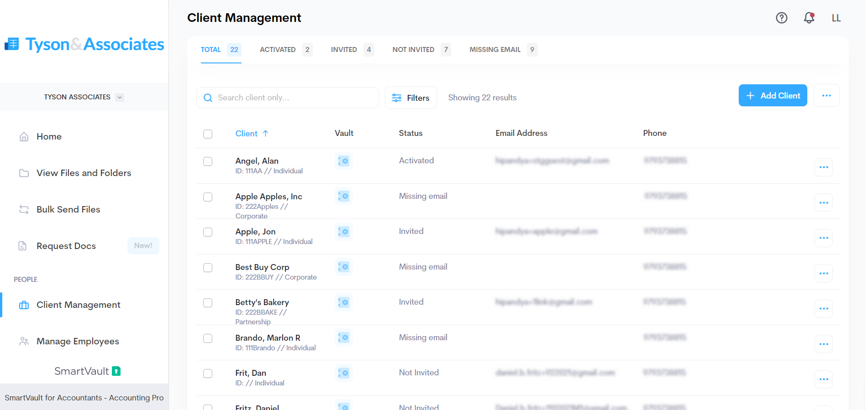Click the Add Client button
Image resolution: width=868 pixels, height=410 pixels.
[773, 96]
